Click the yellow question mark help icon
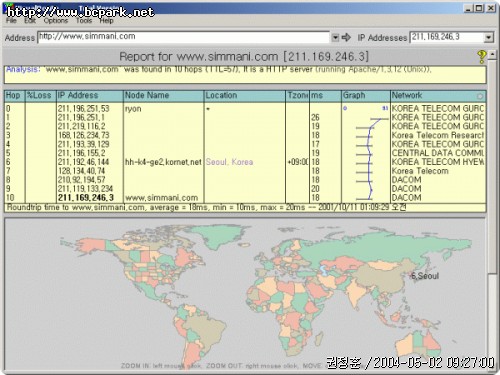500x375 pixels. [x=481, y=56]
